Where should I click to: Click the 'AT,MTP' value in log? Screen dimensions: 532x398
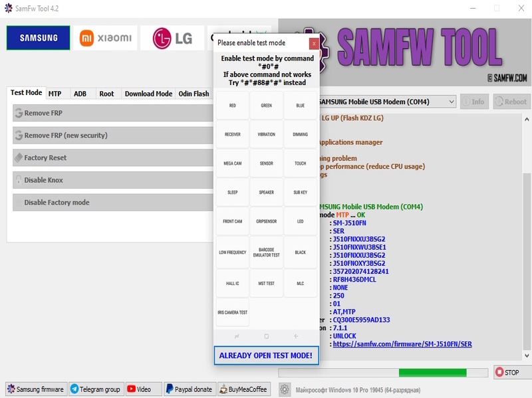344,312
